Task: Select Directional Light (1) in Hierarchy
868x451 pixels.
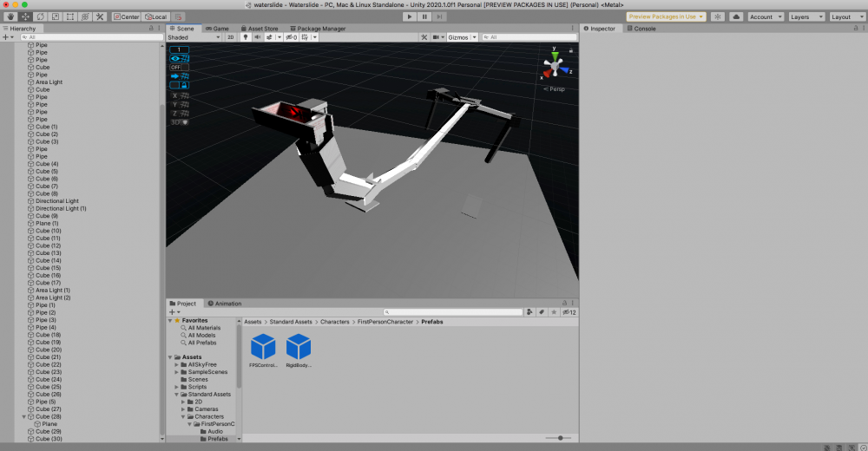Action: coord(61,209)
